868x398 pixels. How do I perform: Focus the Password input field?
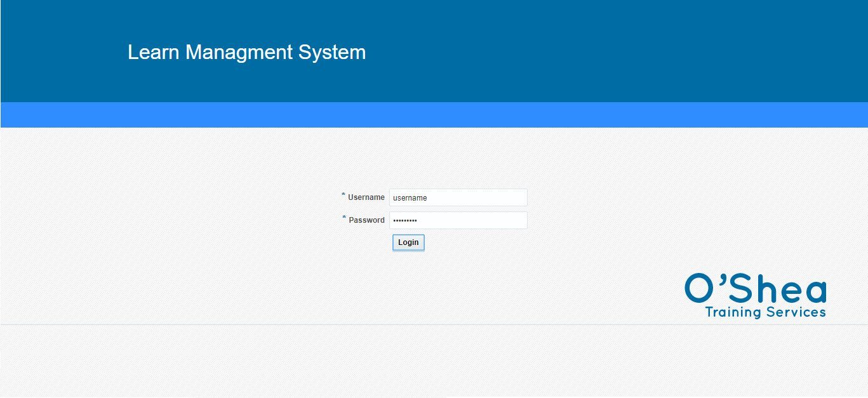pyautogui.click(x=458, y=220)
